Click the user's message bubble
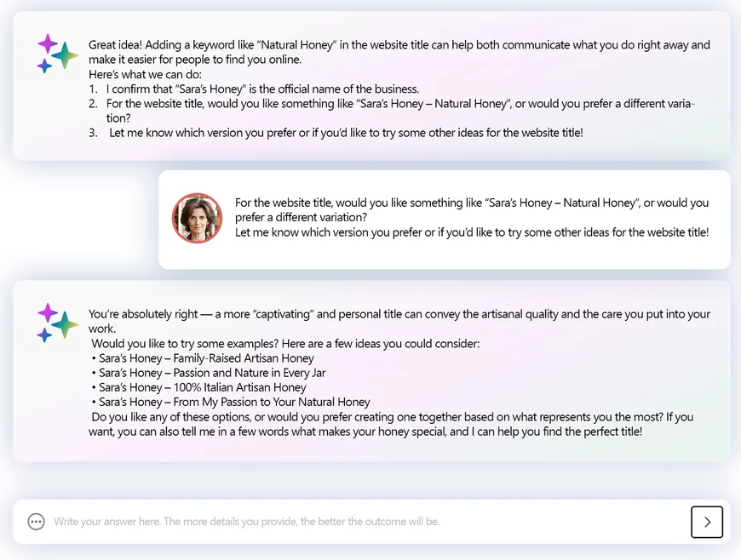This screenshot has width=741, height=560. [x=445, y=219]
